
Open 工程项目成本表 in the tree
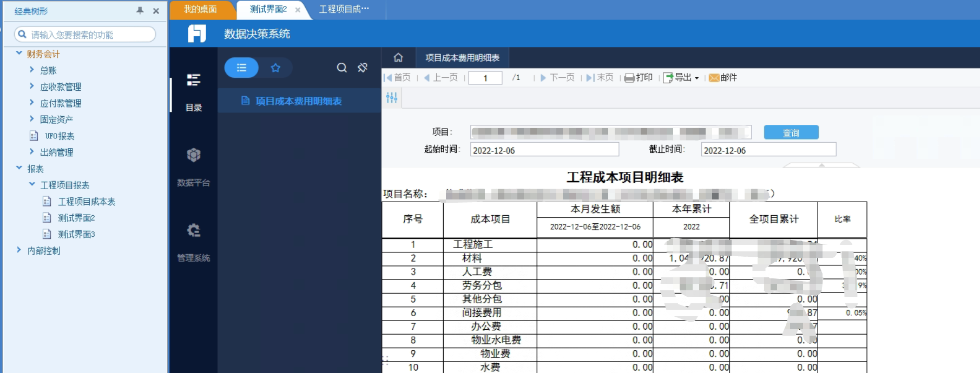pyautogui.click(x=87, y=202)
